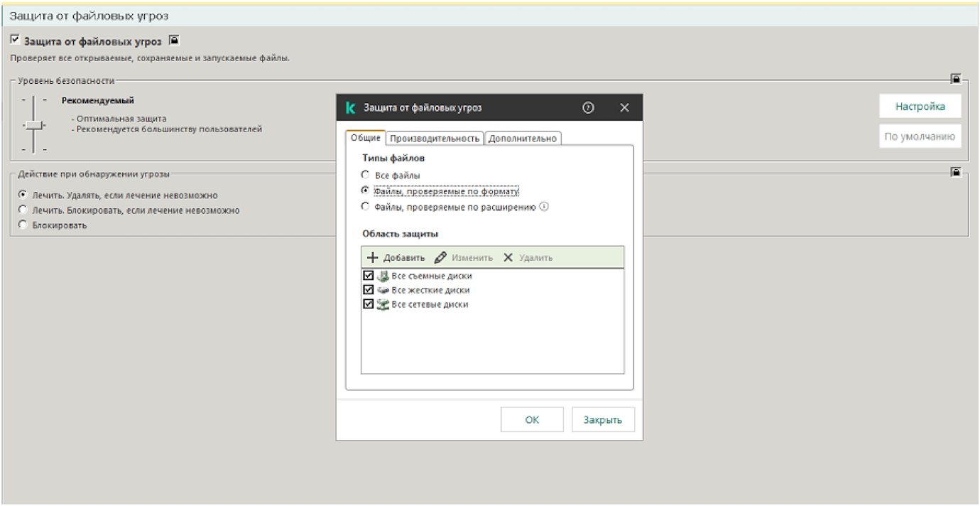This screenshot has height=506, width=980.
Task: Click the Kaspersky logo icon in dialog header
Action: tap(350, 108)
